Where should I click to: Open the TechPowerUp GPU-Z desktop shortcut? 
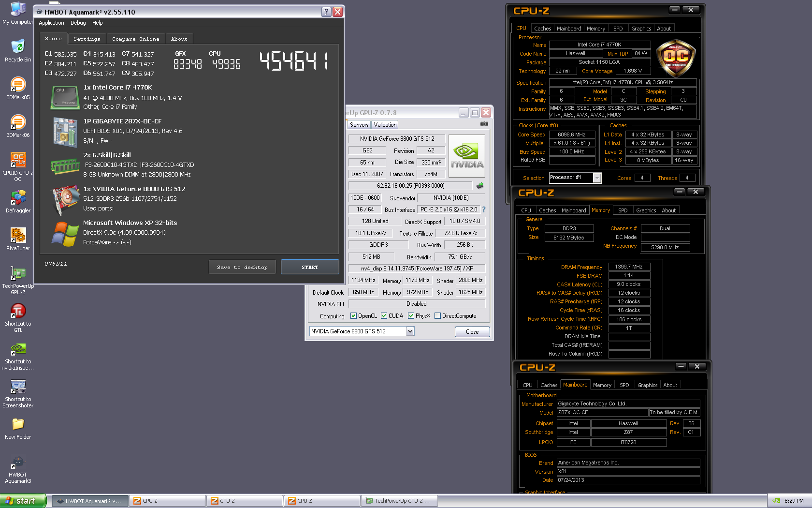tap(18, 280)
